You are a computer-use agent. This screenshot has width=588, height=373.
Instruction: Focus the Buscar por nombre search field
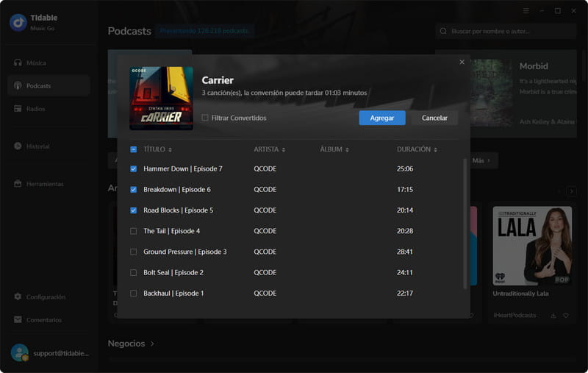pos(506,31)
